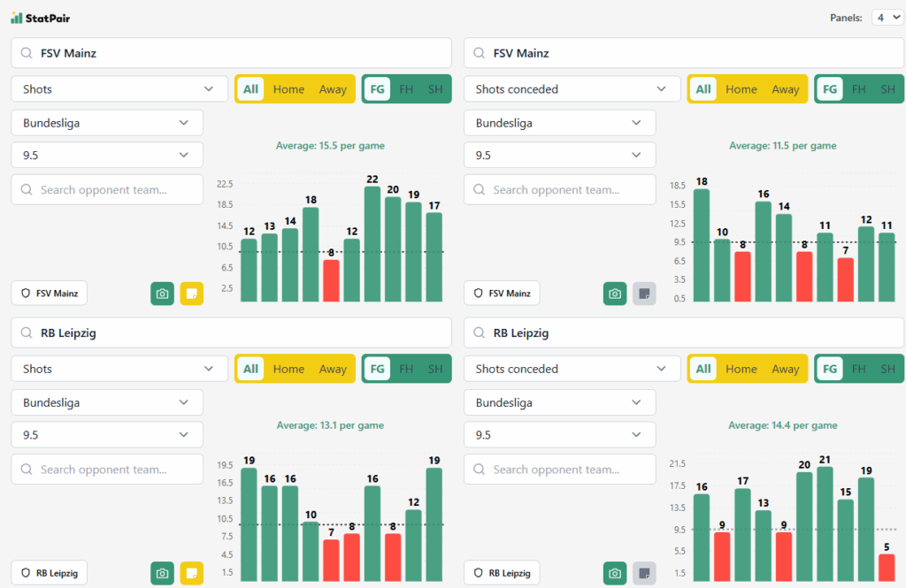Image resolution: width=906 pixels, height=588 pixels.
Task: Click the bar labeled 5 in RB Leipzig Shots conceded chart
Action: (887, 568)
